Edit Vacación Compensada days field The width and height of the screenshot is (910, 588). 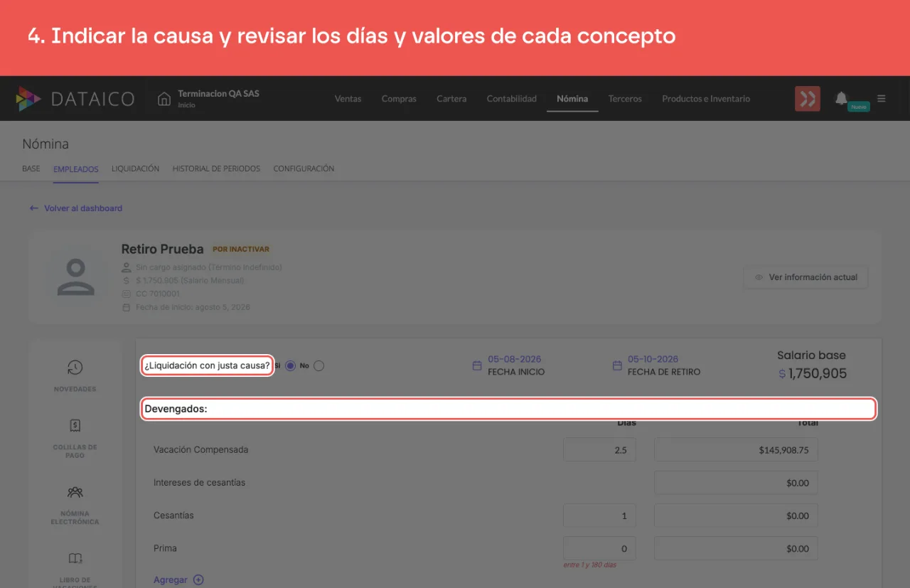click(x=599, y=449)
